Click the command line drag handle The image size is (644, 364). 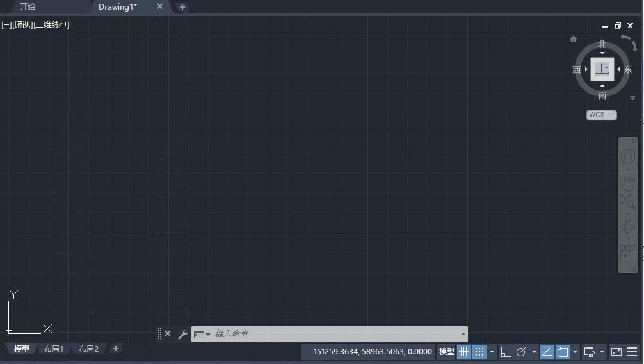159,334
